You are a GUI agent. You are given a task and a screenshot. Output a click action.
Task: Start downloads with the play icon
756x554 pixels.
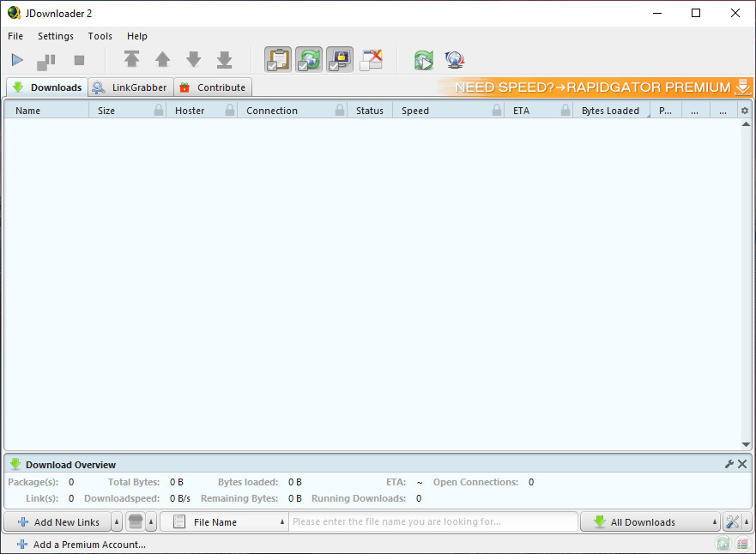point(17,59)
